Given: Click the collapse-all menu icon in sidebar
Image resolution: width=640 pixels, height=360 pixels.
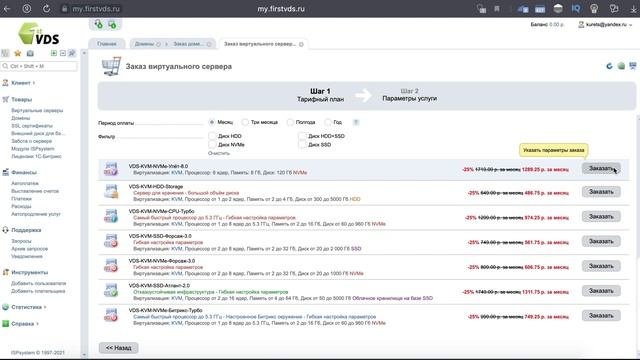Looking at the screenshot, I should 62,53.
